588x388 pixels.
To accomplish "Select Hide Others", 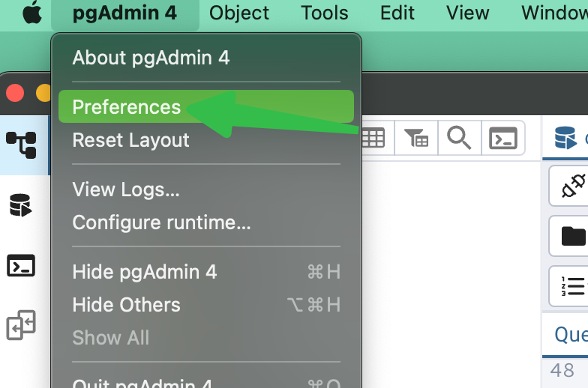I will coord(206,305).
